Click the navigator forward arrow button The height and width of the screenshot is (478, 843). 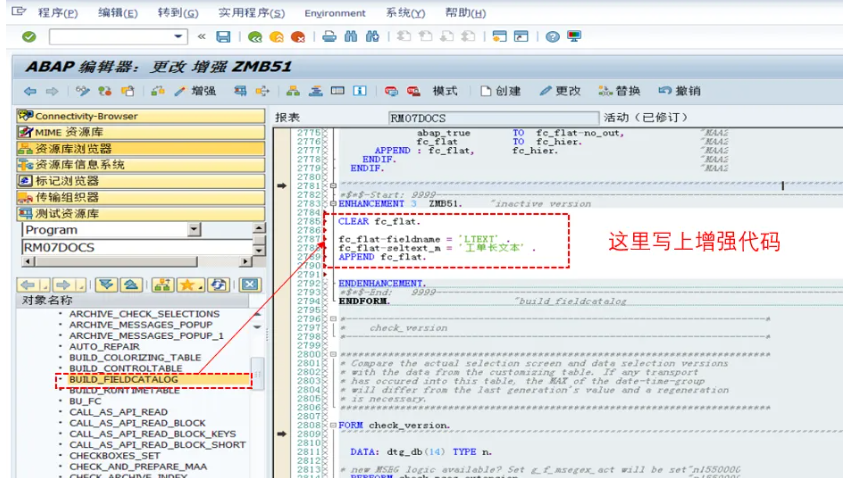click(x=63, y=285)
